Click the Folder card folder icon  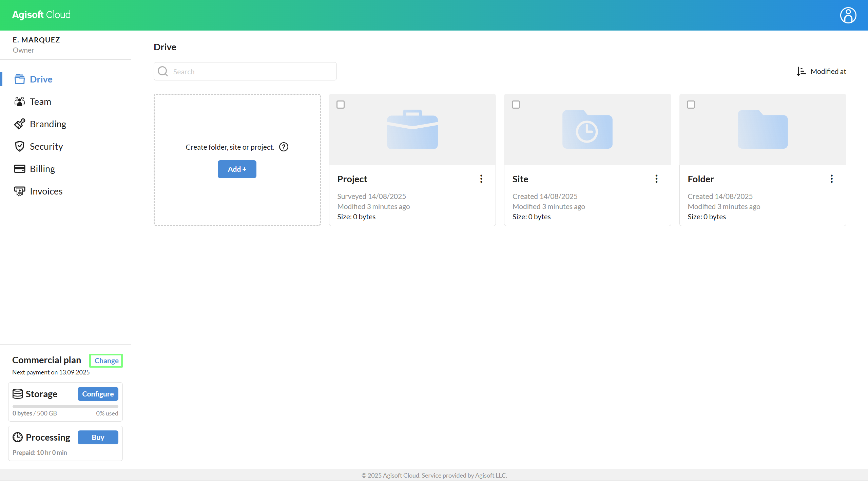point(763,129)
